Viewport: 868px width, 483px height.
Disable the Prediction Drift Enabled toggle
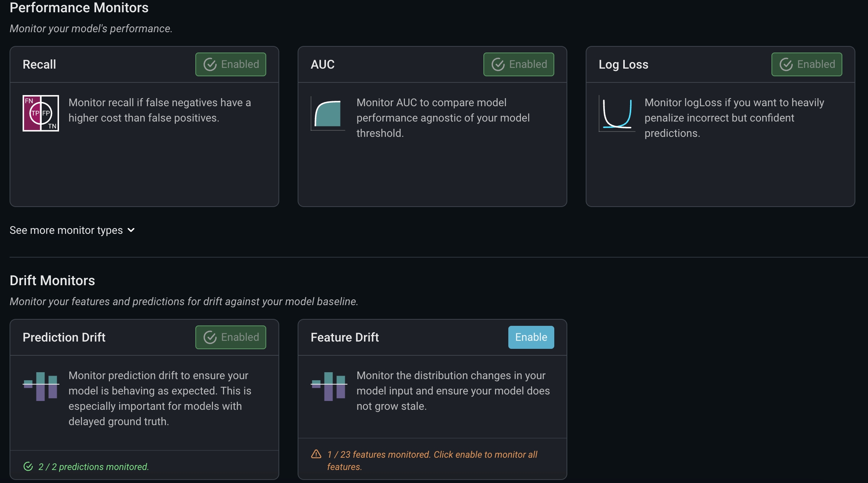click(231, 337)
